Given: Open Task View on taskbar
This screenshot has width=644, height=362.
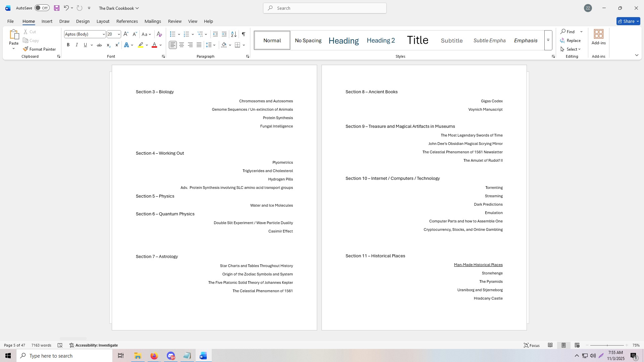Looking at the screenshot, I should tap(121, 356).
